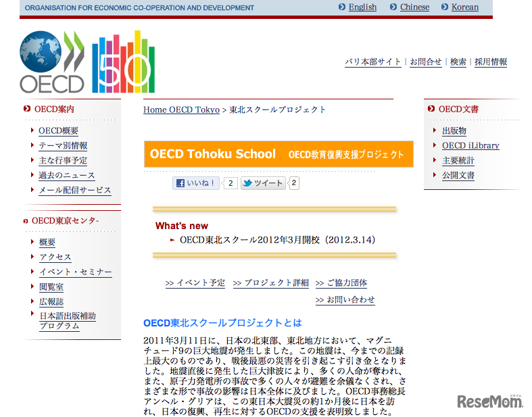Open 過去のニュース in the sidebar
532x417 pixels.
[66, 176]
